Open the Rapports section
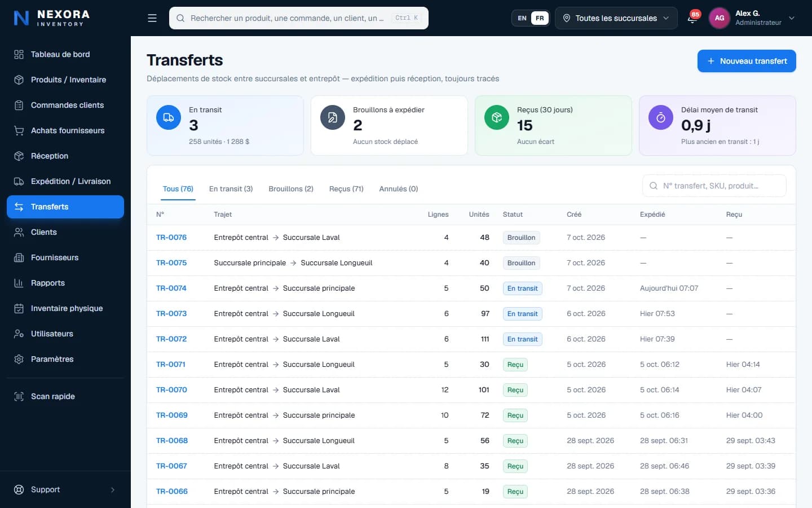The width and height of the screenshot is (812, 508). (65, 283)
